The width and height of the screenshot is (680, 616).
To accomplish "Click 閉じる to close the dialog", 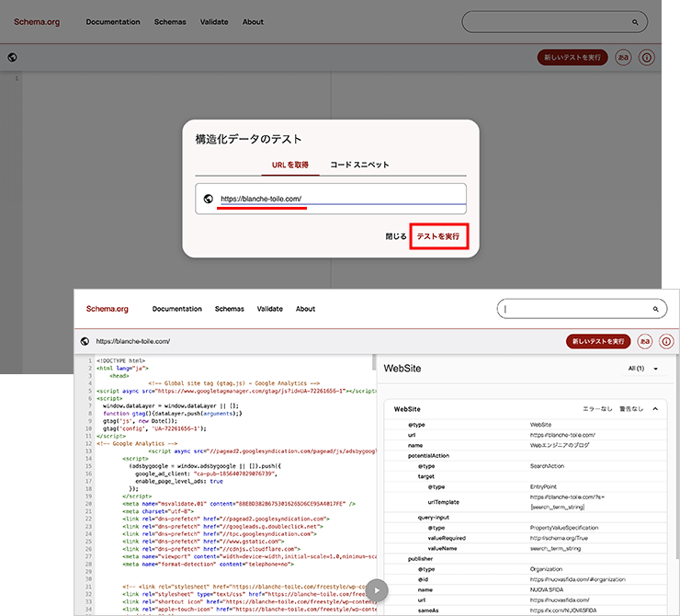I will pos(396,236).
